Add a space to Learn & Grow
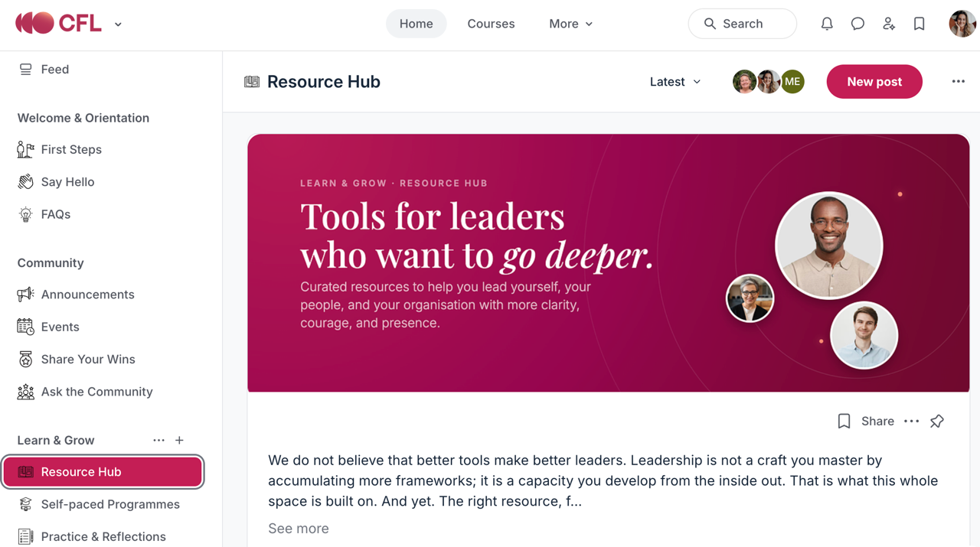This screenshot has width=980, height=547. click(179, 440)
